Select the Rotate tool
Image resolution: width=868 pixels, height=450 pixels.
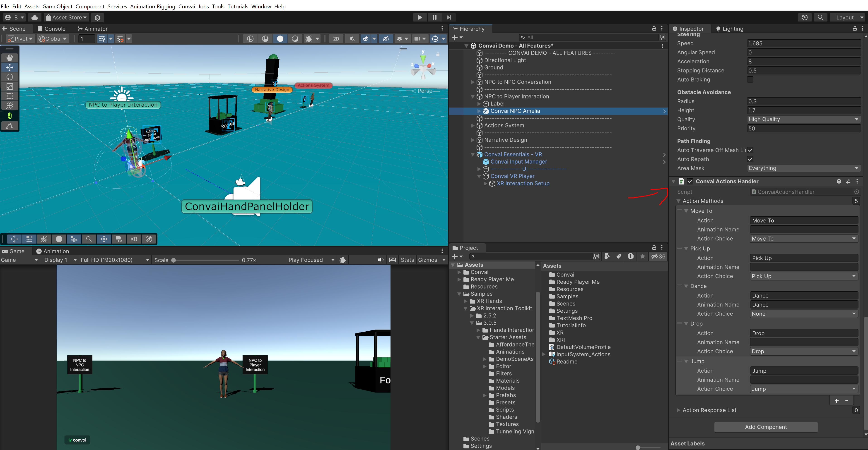[10, 77]
